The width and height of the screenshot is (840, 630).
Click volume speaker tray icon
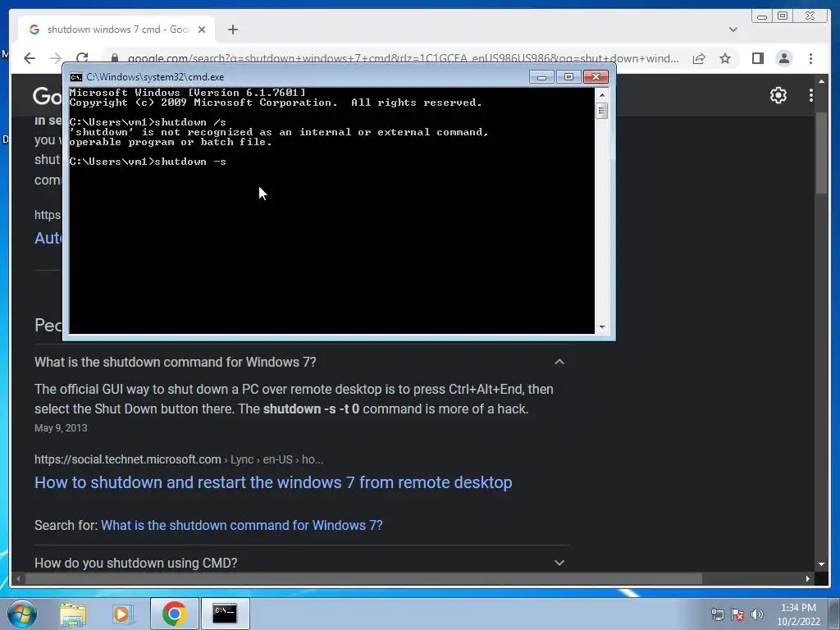pos(757,615)
